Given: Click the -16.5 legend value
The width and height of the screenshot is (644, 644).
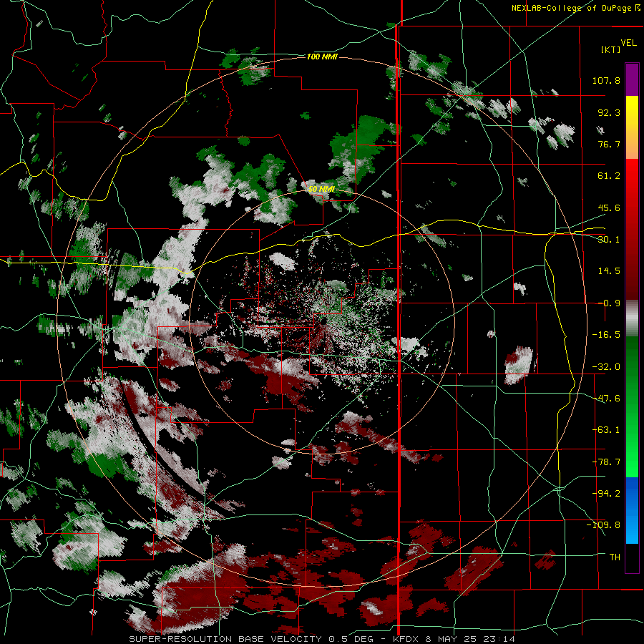Looking at the screenshot, I should 606,335.
